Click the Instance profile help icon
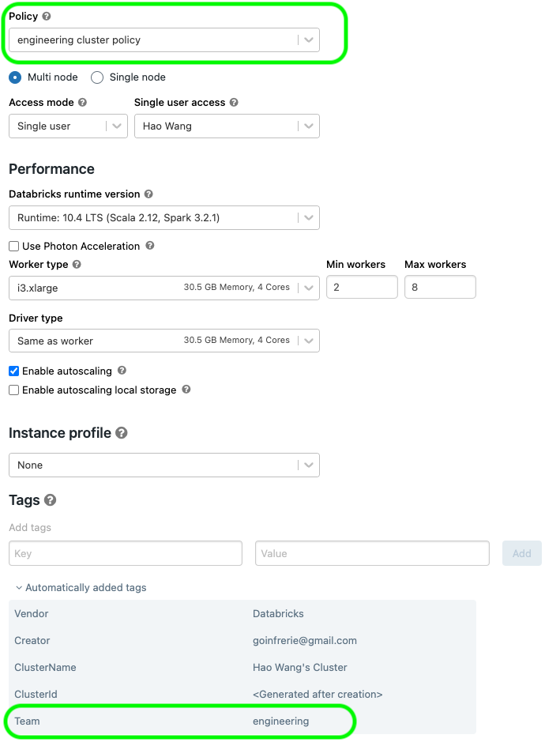The width and height of the screenshot is (560, 746). point(122,433)
